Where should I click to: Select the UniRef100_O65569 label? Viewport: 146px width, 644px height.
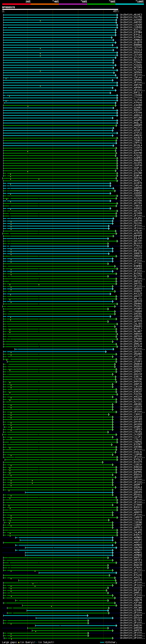coord(131,72)
